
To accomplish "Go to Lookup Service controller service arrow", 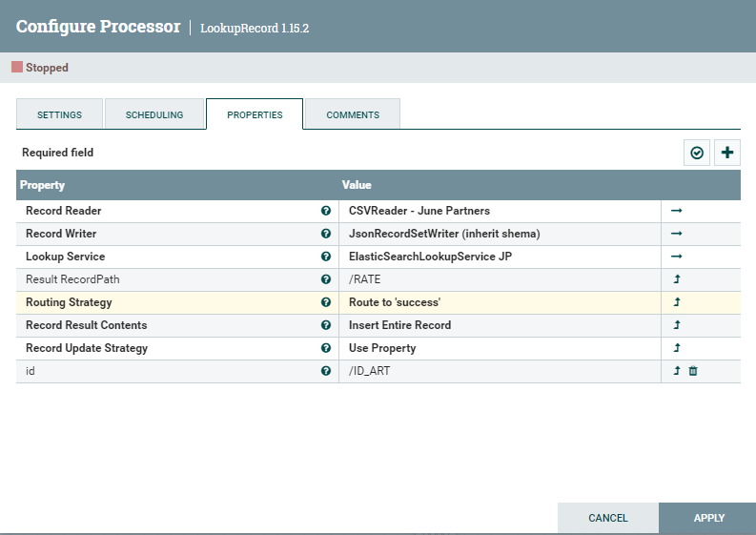I will [x=677, y=257].
